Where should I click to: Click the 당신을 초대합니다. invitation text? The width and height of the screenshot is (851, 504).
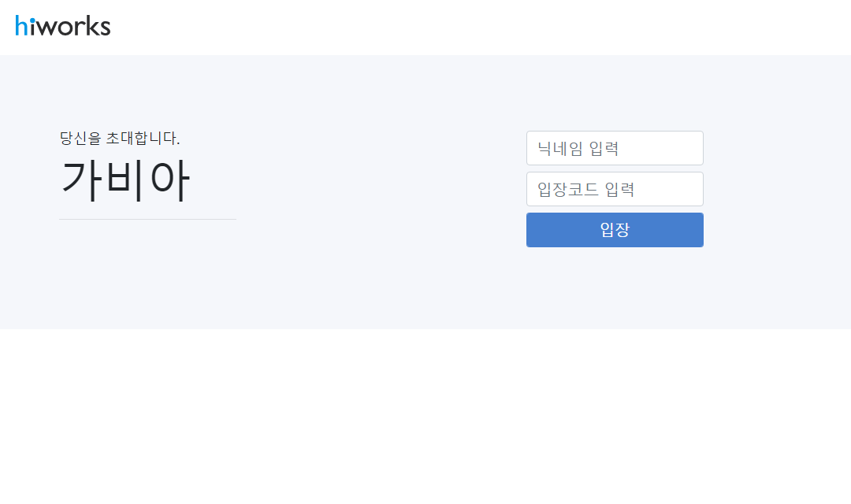120,138
